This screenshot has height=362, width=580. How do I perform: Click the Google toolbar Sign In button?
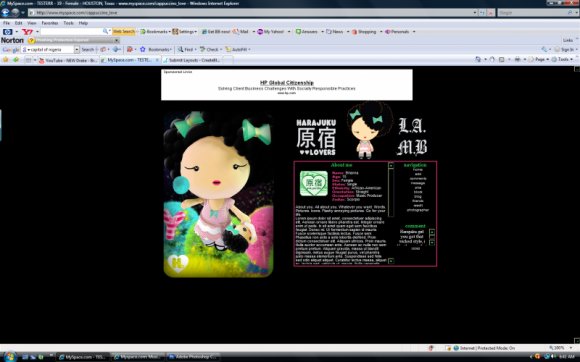pos(564,50)
